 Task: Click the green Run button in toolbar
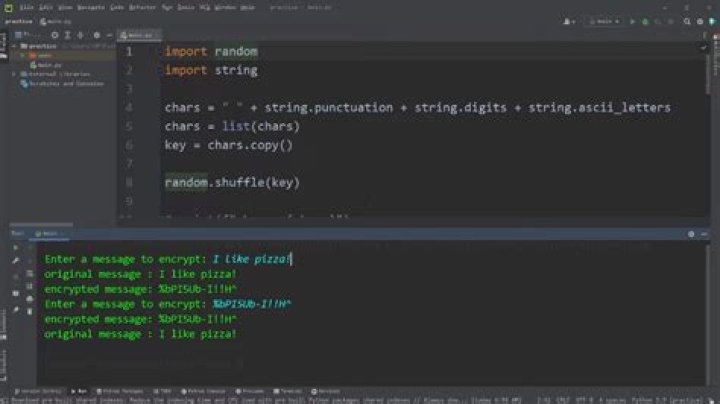[x=631, y=19]
